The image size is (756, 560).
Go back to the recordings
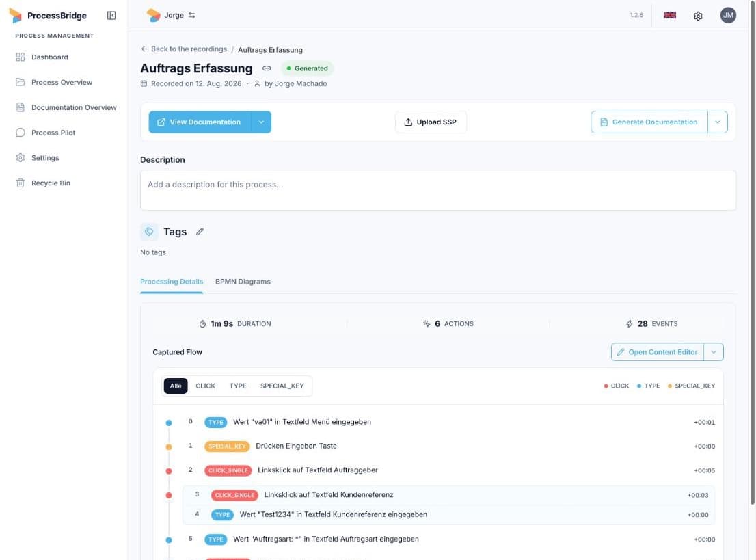[x=184, y=49]
